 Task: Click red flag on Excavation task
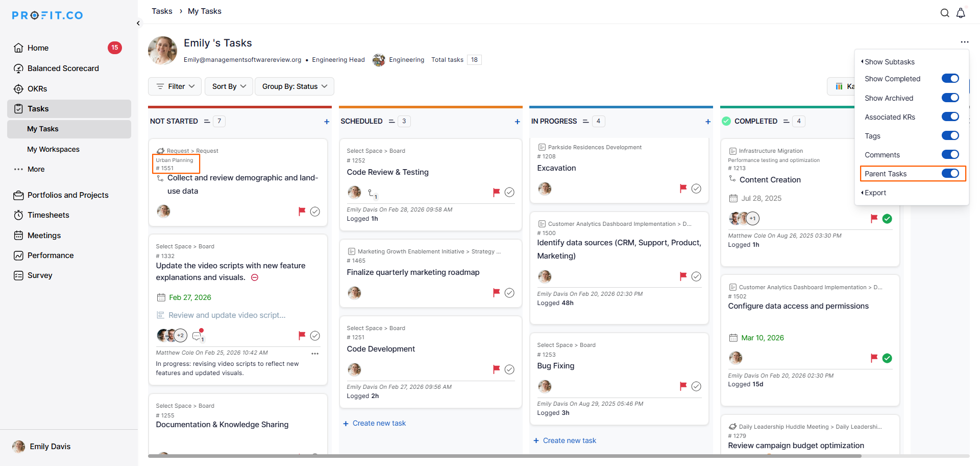[x=683, y=189]
